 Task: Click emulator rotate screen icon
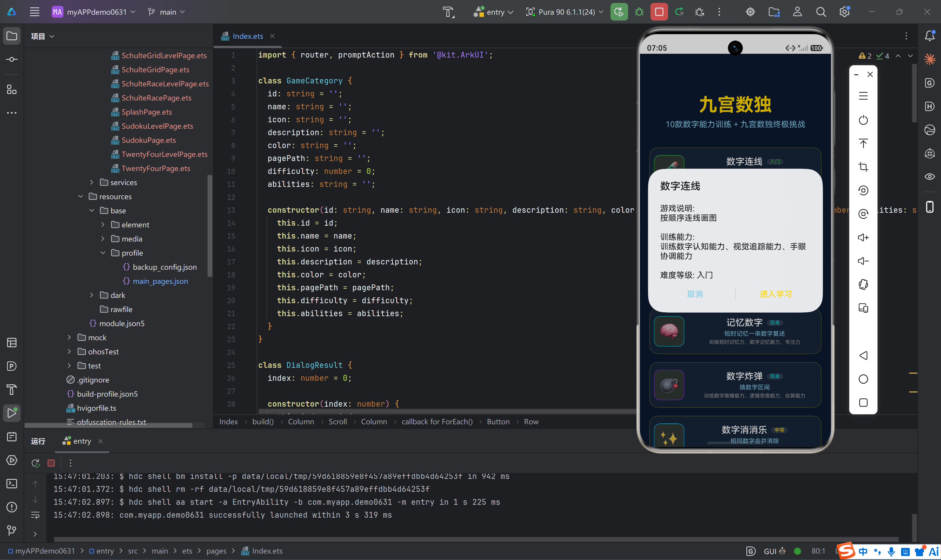863,284
